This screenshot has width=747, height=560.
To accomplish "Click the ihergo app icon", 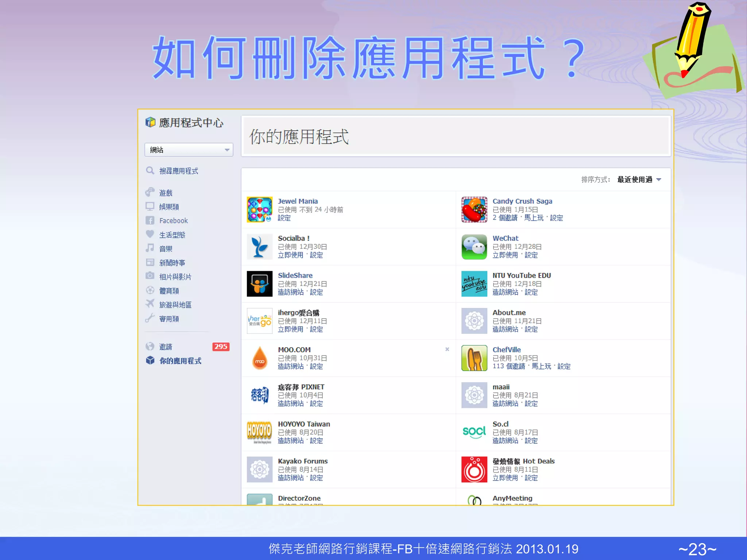I will click(x=259, y=321).
